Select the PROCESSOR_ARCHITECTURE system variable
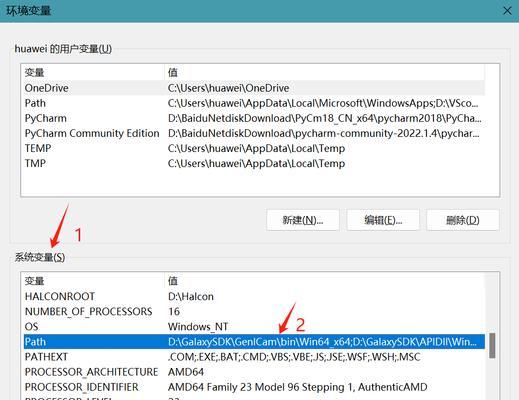Image resolution: width=519 pixels, height=400 pixels. 254,372
